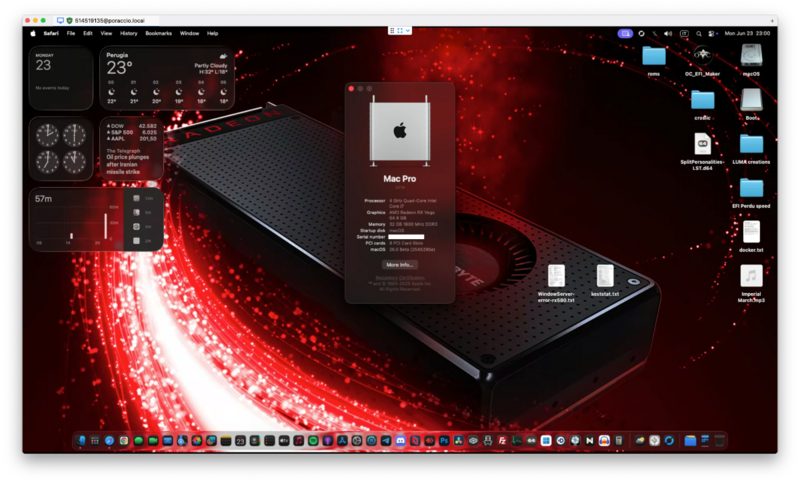Open OC_EFI_Maker on the desktop

[x=703, y=61]
